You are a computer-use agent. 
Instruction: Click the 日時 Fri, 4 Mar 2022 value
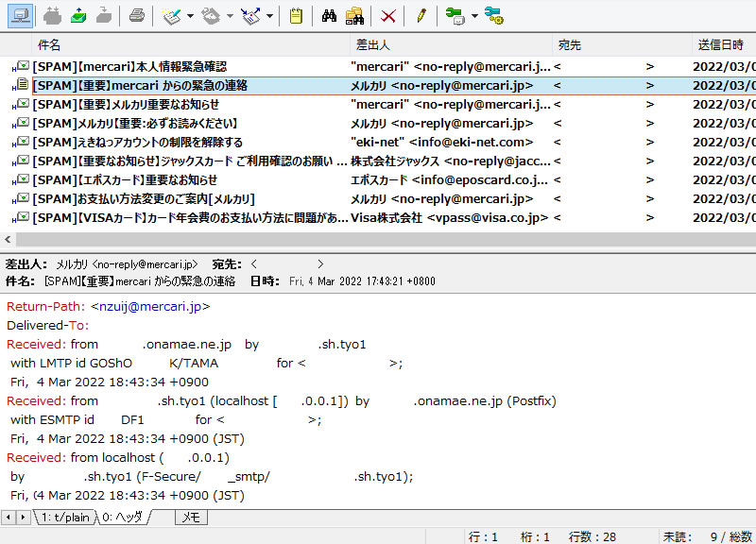362,281
